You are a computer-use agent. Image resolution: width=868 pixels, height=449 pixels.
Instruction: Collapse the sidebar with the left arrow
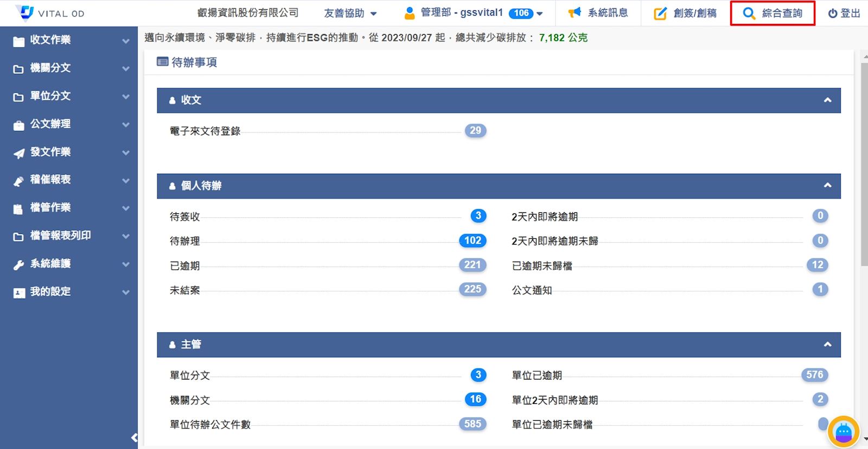point(134,438)
